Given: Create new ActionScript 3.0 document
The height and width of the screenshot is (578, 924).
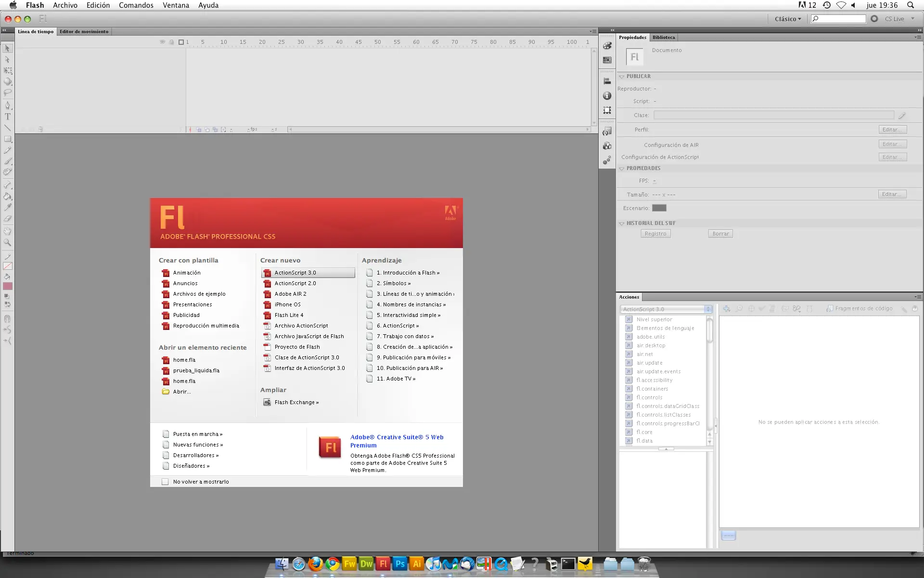Looking at the screenshot, I should click(308, 273).
